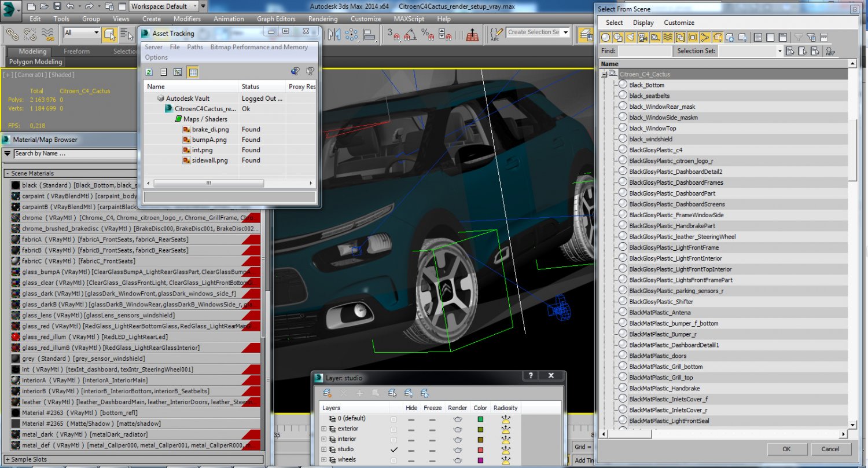Click the color swatch of exterior layer

[480, 429]
